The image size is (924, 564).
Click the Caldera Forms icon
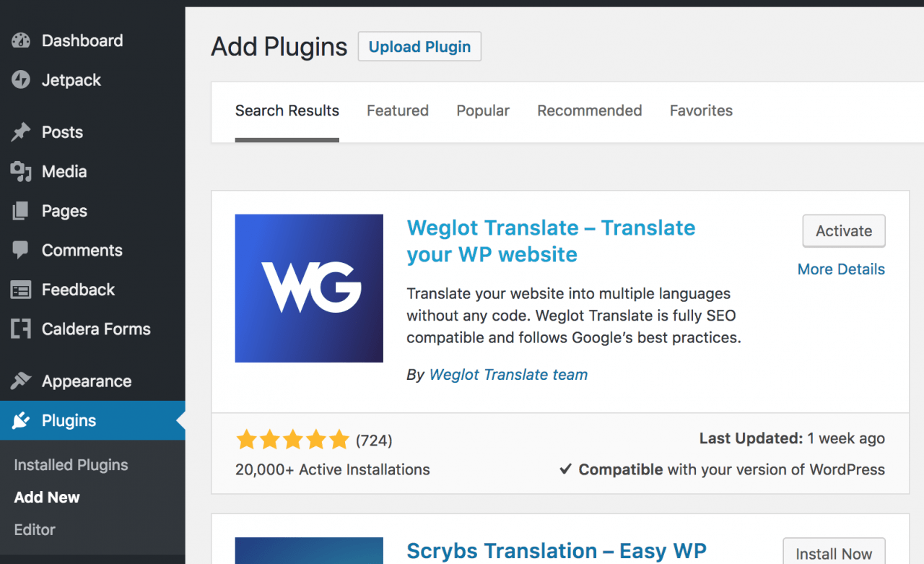click(21, 329)
